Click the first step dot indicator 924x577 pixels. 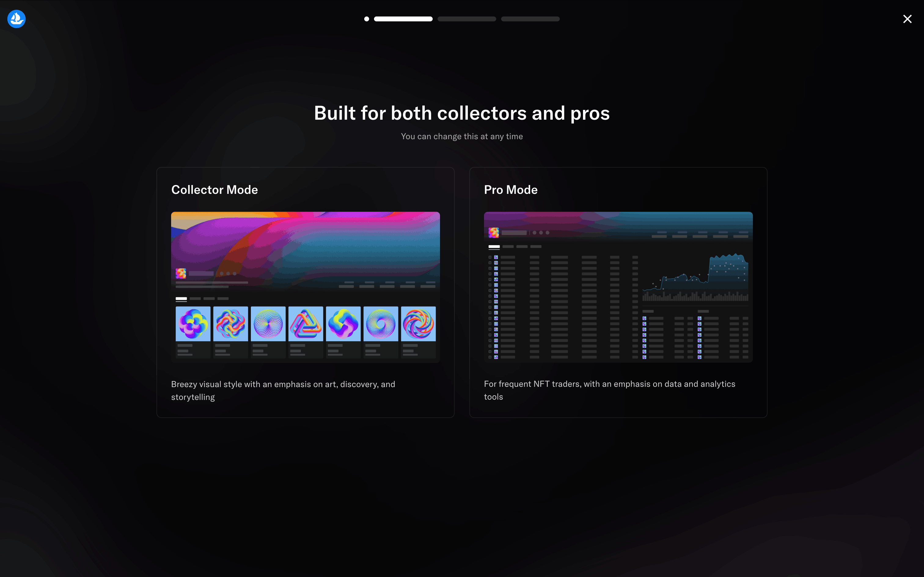[367, 19]
